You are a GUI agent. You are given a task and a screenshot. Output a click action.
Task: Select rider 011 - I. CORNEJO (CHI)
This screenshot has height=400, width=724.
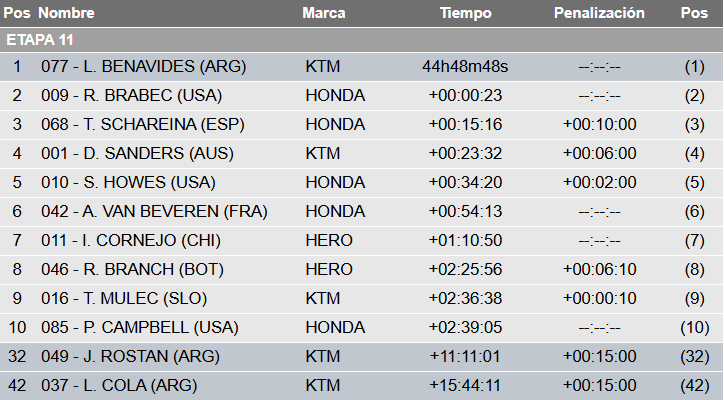131,241
